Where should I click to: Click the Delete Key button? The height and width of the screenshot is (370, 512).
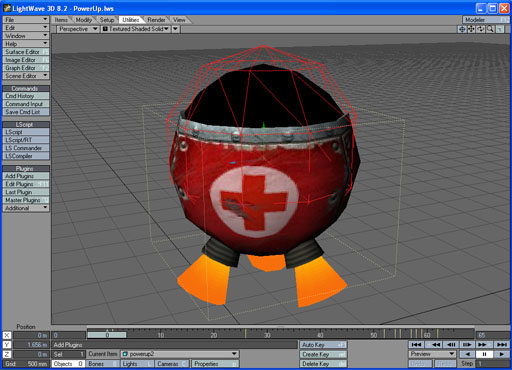point(323,364)
